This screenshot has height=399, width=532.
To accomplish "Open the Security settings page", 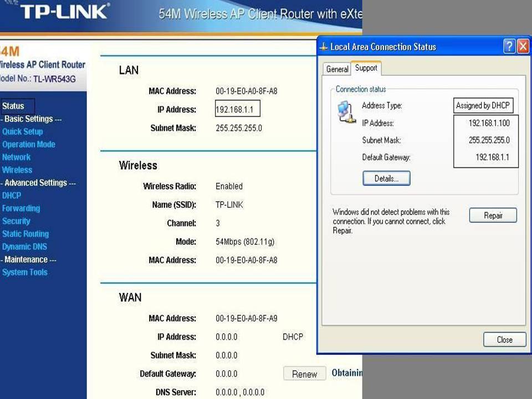I will point(16,221).
